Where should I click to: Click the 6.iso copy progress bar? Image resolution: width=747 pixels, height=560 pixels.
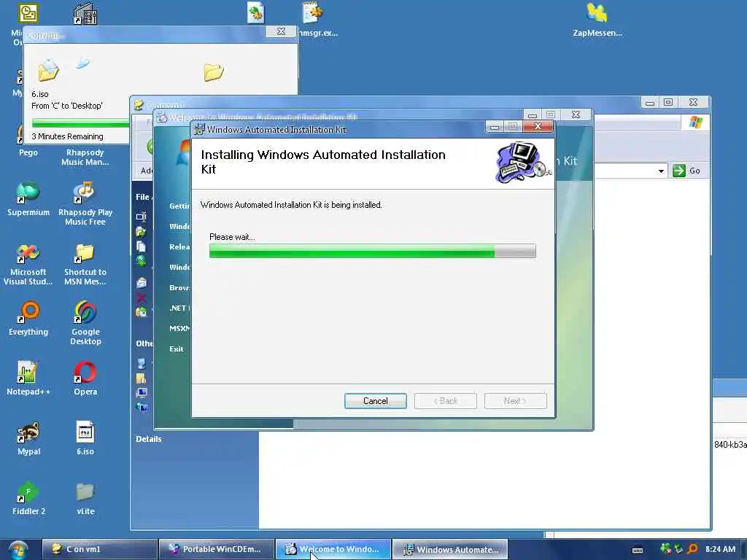click(x=80, y=122)
